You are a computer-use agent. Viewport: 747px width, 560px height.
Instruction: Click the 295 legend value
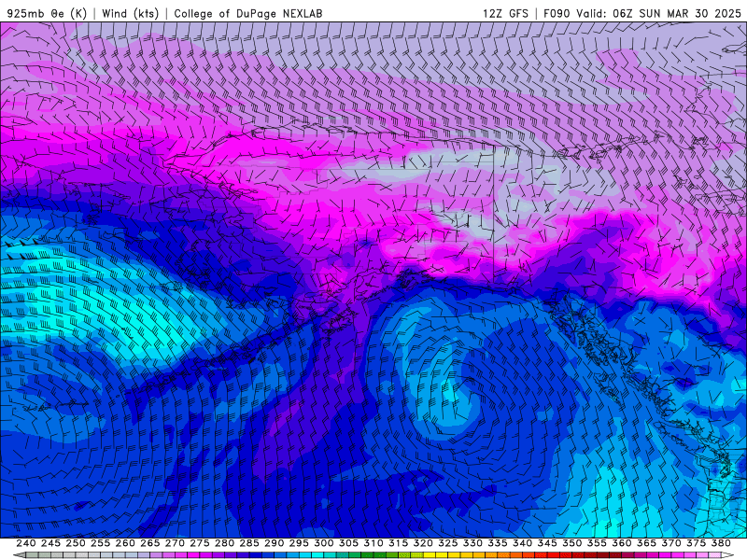click(299, 543)
